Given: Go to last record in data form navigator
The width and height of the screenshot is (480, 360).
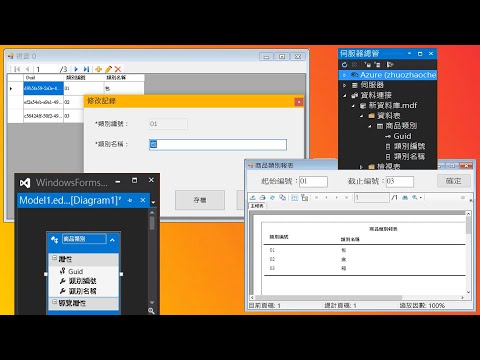Looking at the screenshot, I should (x=86, y=69).
